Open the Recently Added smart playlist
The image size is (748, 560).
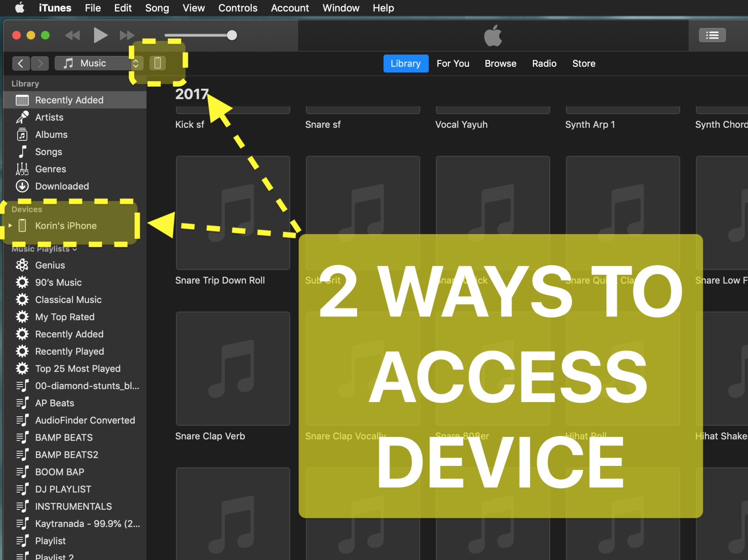[x=75, y=334]
